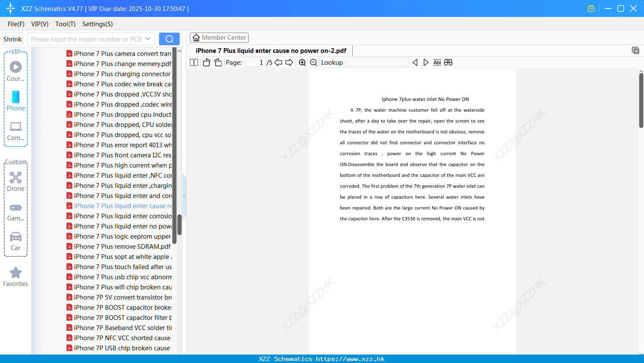Open iPhone 7P NFC VCC shorted file
The image size is (644, 363).
point(119,338)
